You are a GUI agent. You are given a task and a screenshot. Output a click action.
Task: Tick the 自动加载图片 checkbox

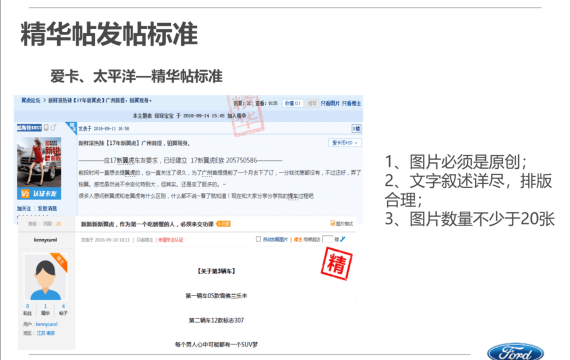click(258, 239)
